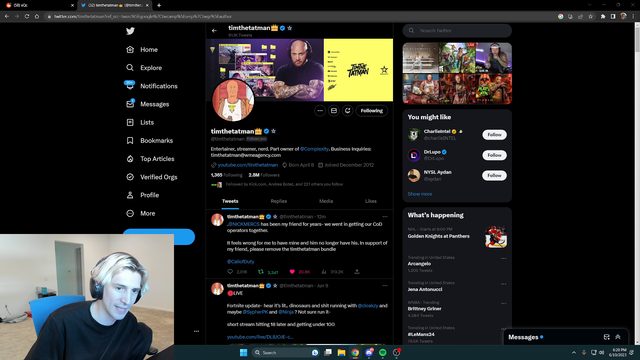Click the Twitter bird logo
This screenshot has width=640, height=360.
pyautogui.click(x=130, y=31)
